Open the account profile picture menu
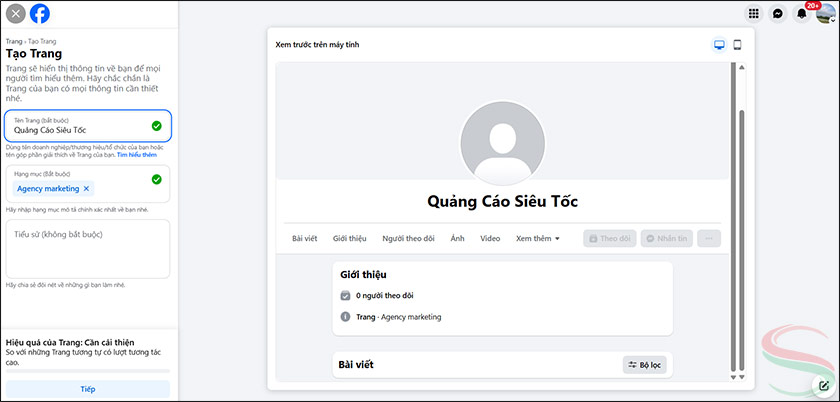Screen dimensions: 840x402 click(826, 14)
